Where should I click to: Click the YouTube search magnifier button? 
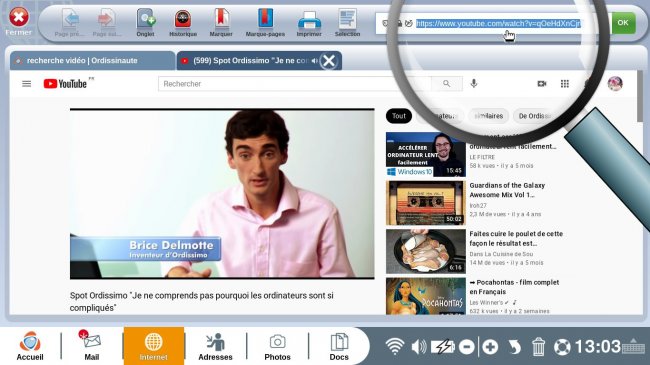click(x=446, y=84)
